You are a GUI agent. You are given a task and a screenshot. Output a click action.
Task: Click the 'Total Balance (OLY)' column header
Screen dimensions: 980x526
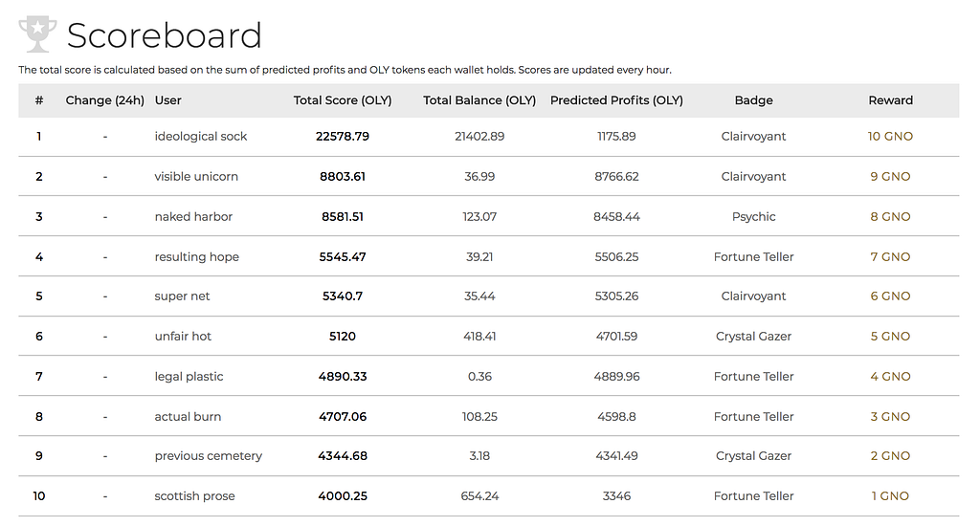[x=479, y=100]
